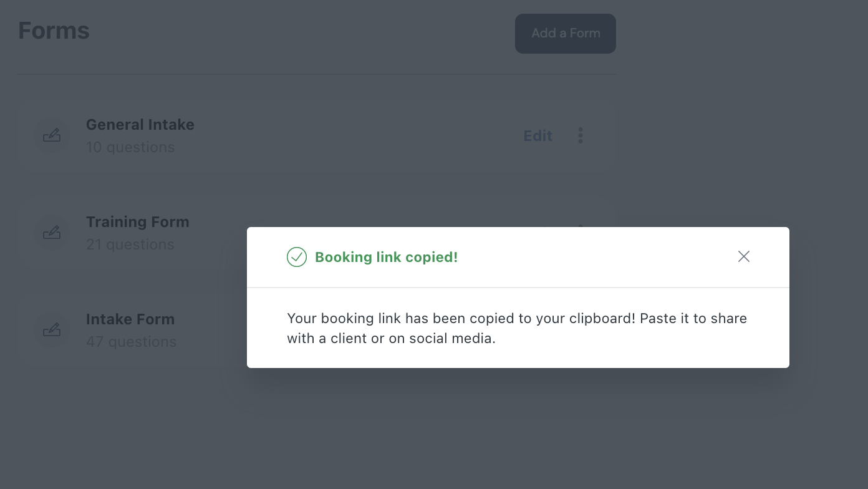This screenshot has width=868, height=489.
Task: Click the 10 questions label
Action: [130, 147]
